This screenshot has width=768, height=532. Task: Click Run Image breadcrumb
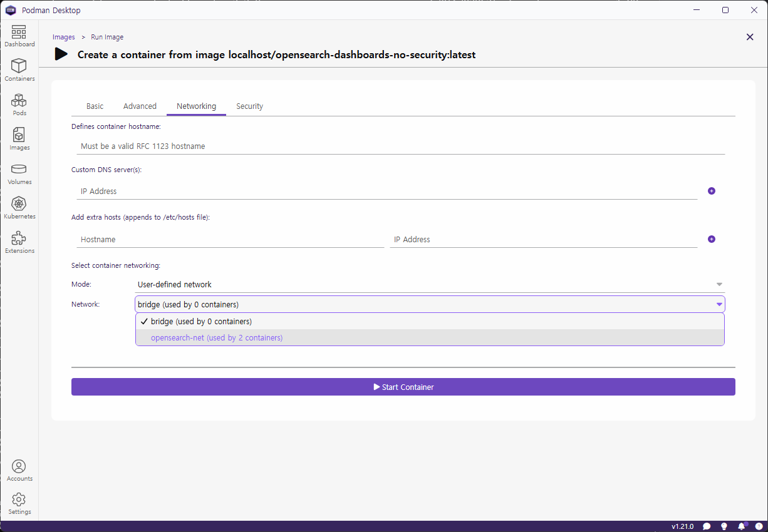[107, 37]
